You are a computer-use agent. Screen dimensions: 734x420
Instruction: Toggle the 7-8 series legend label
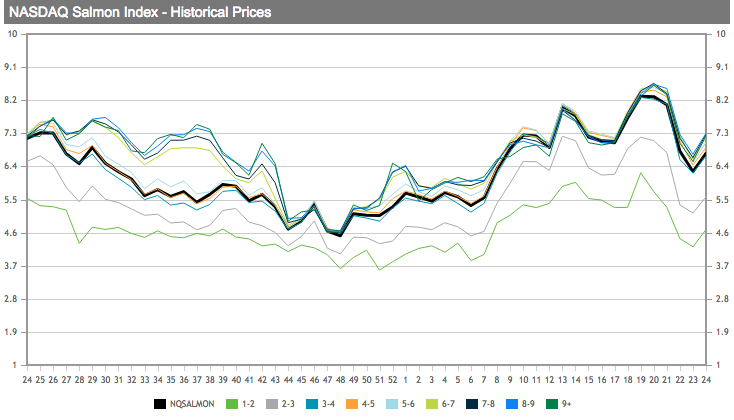click(x=488, y=404)
